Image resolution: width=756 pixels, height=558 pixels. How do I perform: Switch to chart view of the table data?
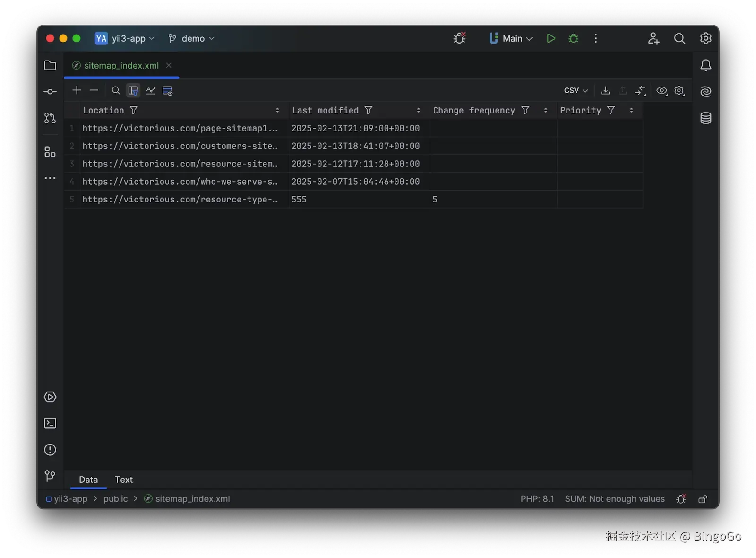click(x=150, y=90)
